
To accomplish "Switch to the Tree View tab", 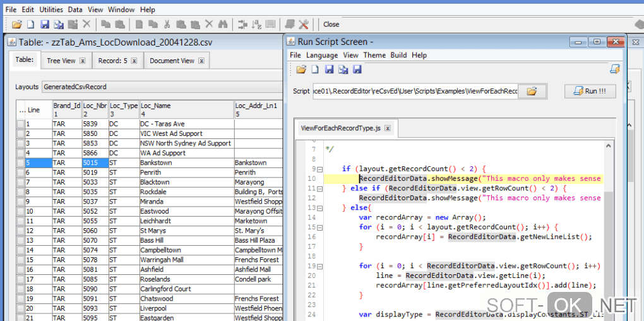I will 61,61.
